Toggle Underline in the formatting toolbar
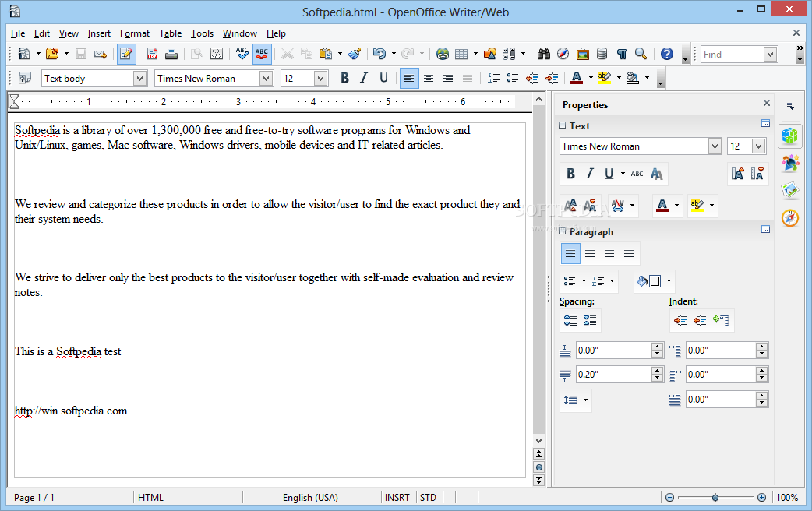 coord(383,78)
